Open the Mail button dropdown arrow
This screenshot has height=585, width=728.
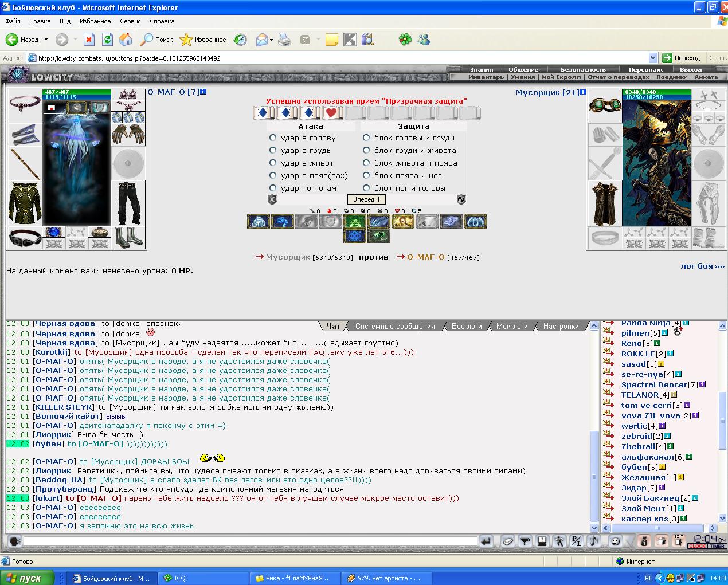coord(271,40)
